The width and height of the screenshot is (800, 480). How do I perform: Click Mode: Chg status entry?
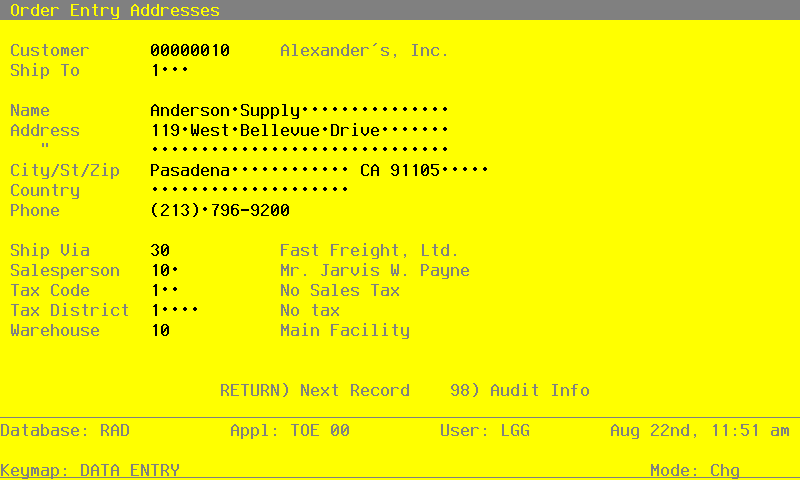[695, 470]
